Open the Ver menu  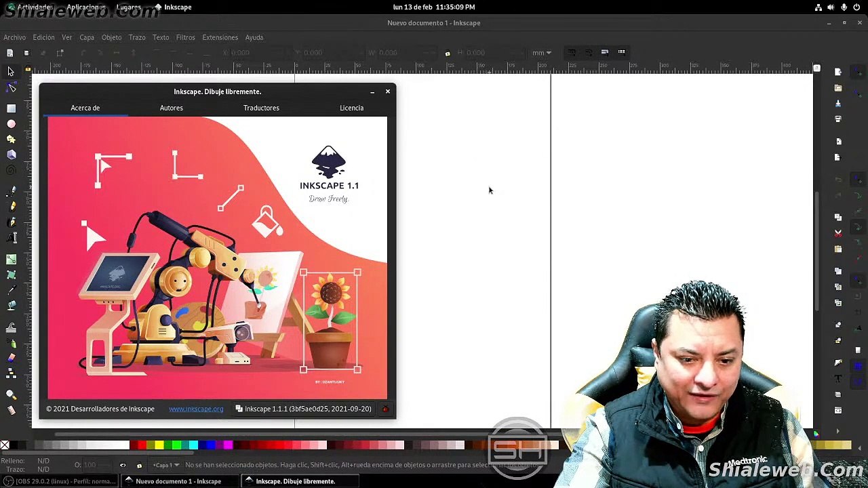(x=66, y=37)
